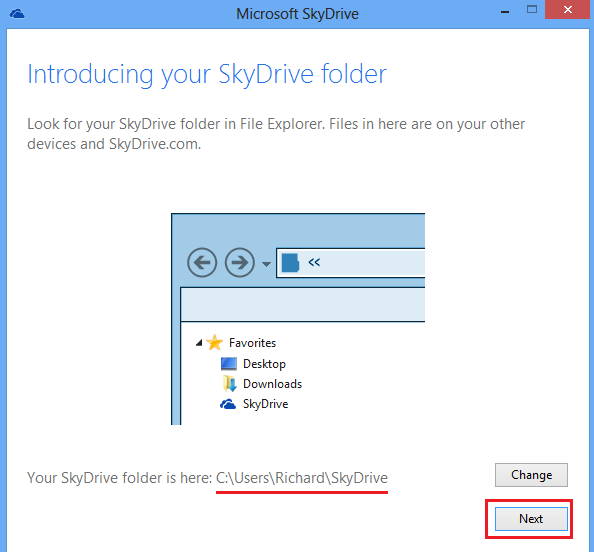Click the yellow Favorites star icon
This screenshot has width=594, height=552.
(215, 342)
